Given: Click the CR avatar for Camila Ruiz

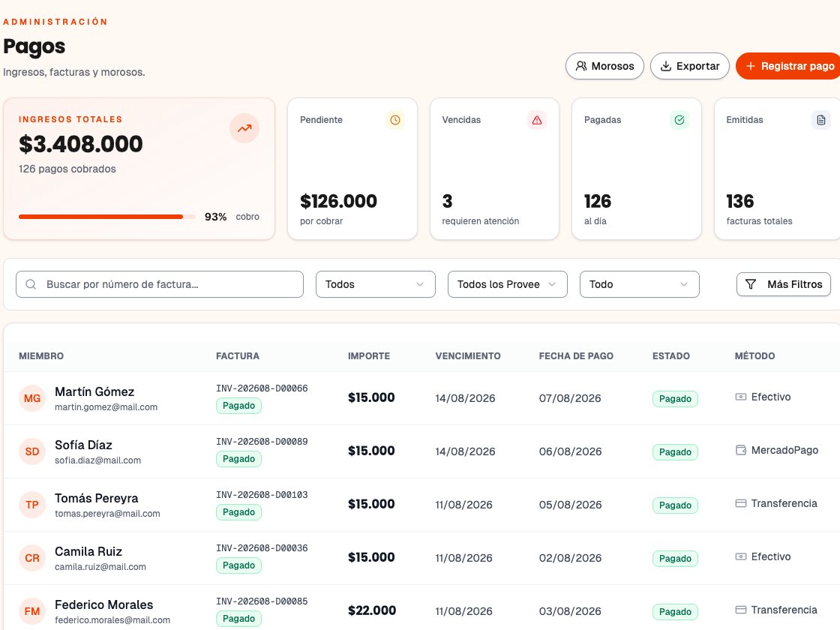Looking at the screenshot, I should tap(32, 558).
